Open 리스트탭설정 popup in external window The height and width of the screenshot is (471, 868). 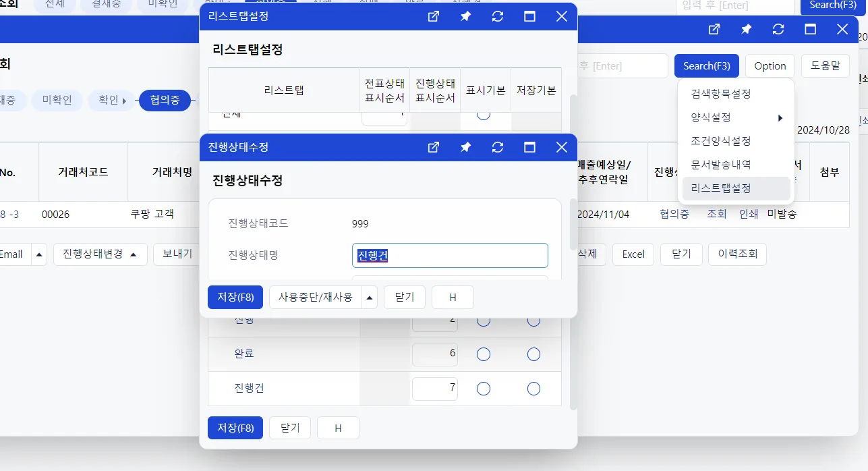coord(434,16)
